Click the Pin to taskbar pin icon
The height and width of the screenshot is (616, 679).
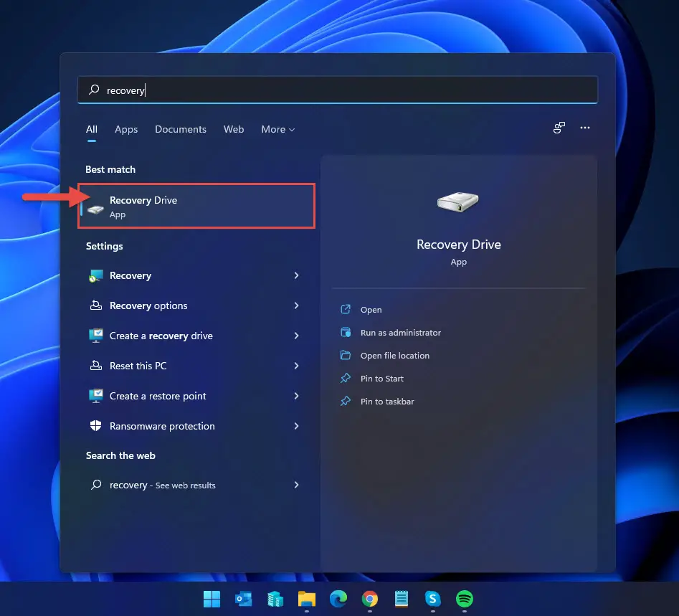click(346, 401)
